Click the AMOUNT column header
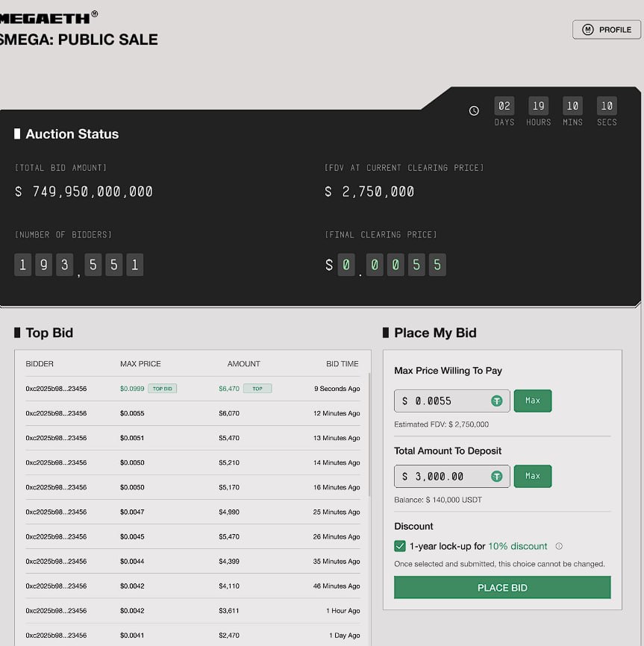 (x=244, y=364)
